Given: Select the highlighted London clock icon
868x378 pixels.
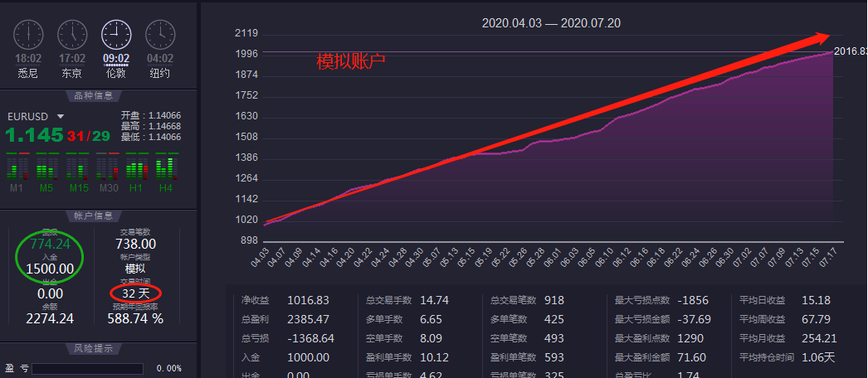Looking at the screenshot, I should (x=116, y=34).
